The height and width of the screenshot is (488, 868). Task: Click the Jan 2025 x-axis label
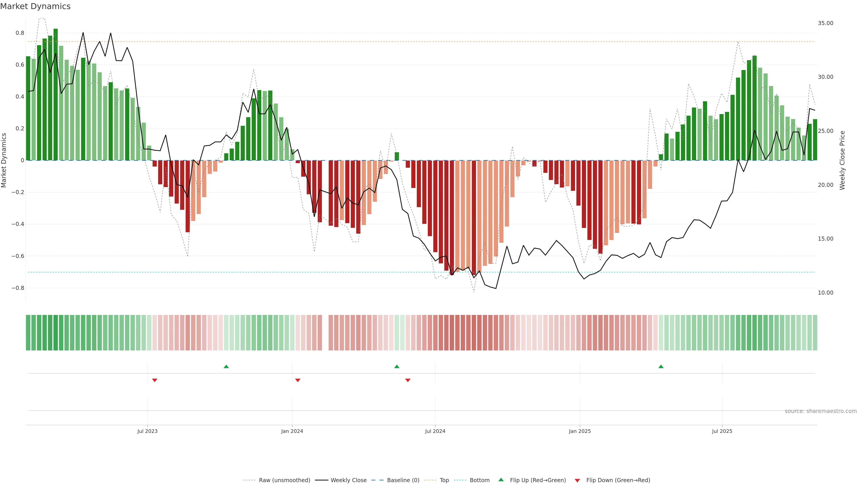(580, 431)
